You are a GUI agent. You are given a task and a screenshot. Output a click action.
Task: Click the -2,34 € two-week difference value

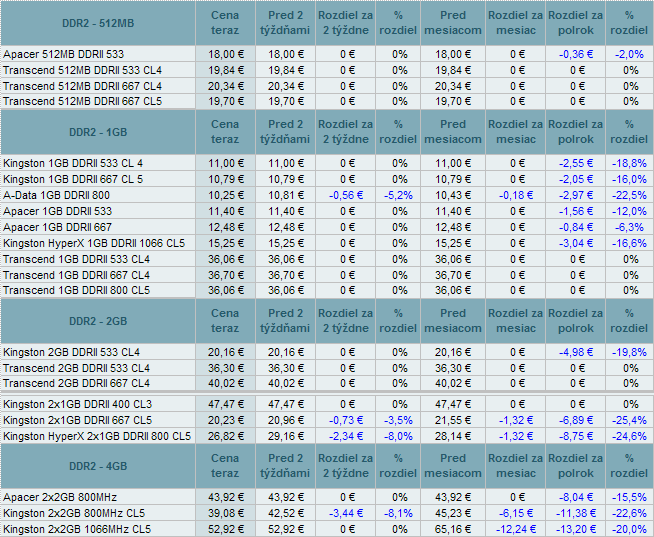[346, 436]
